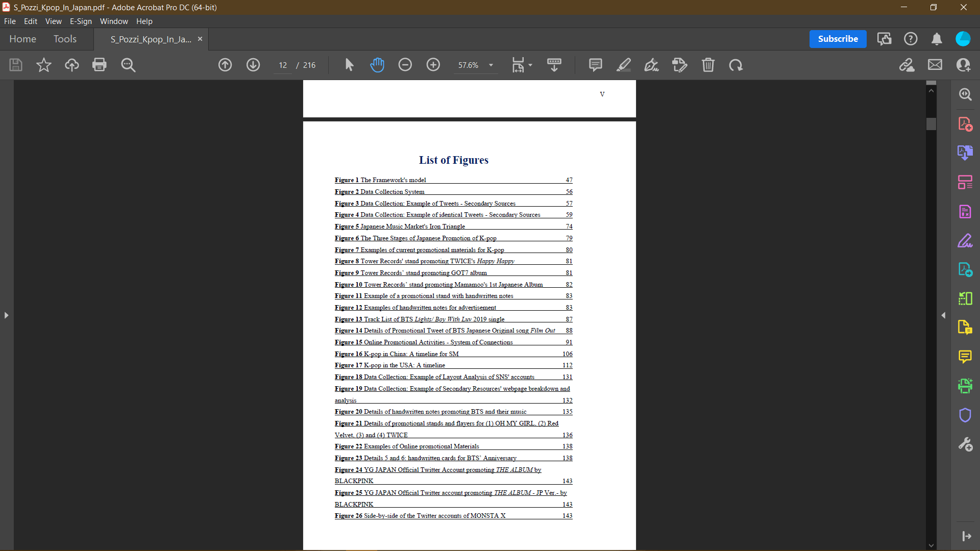The image size is (980, 551).
Task: Open Create PDF tool in right pane
Action: click(965, 124)
